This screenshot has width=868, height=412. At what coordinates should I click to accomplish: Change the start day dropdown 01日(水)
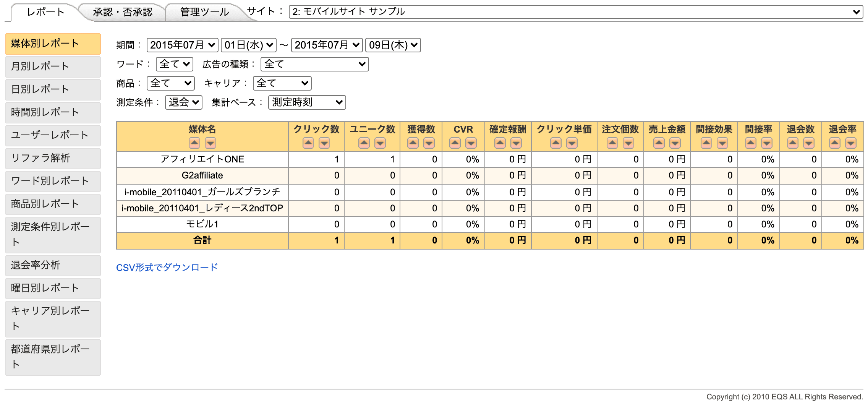[249, 45]
